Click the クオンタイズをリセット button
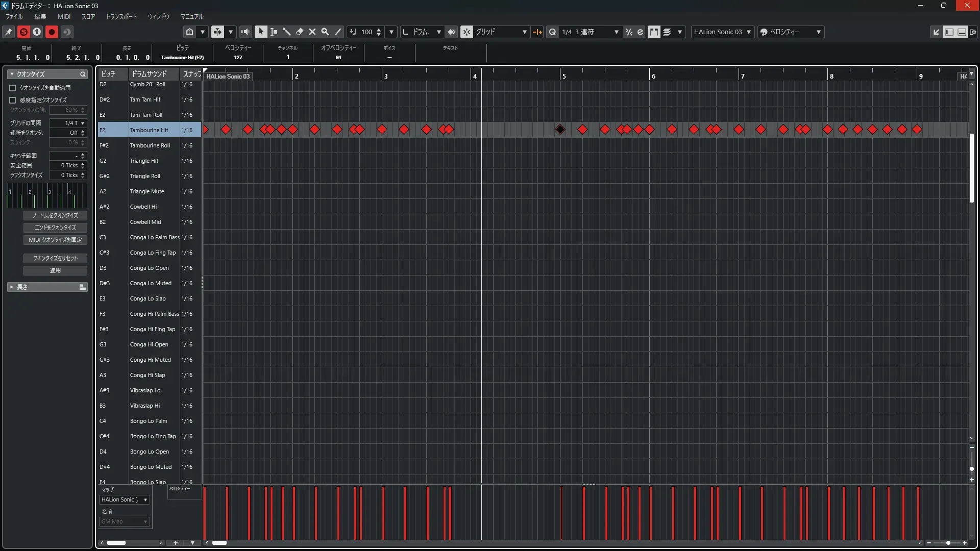The image size is (980, 551). click(x=55, y=258)
